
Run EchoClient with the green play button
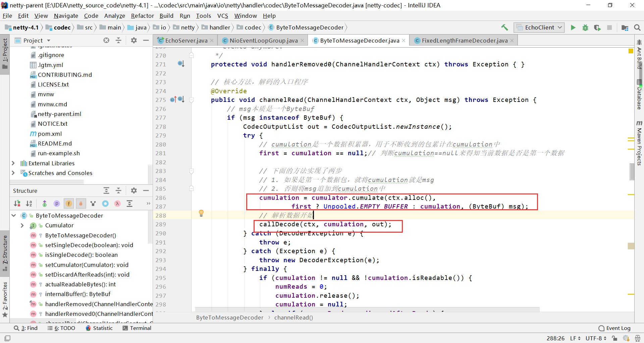tap(573, 27)
